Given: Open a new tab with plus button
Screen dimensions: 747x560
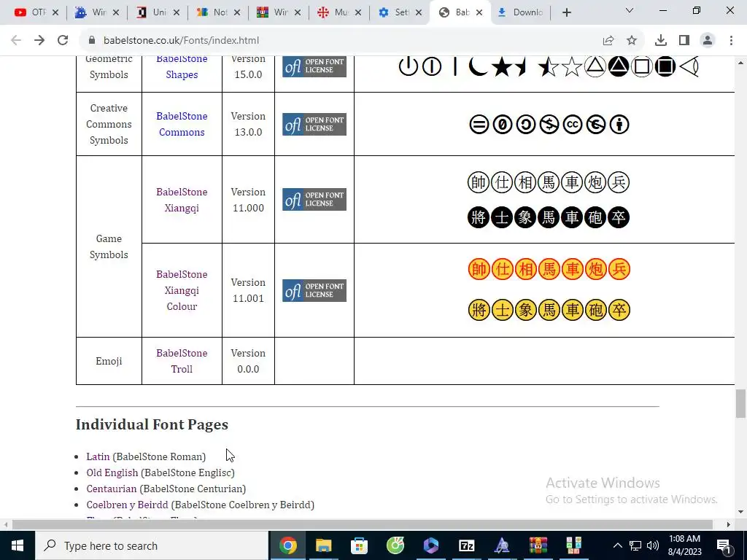Looking at the screenshot, I should 566,12.
